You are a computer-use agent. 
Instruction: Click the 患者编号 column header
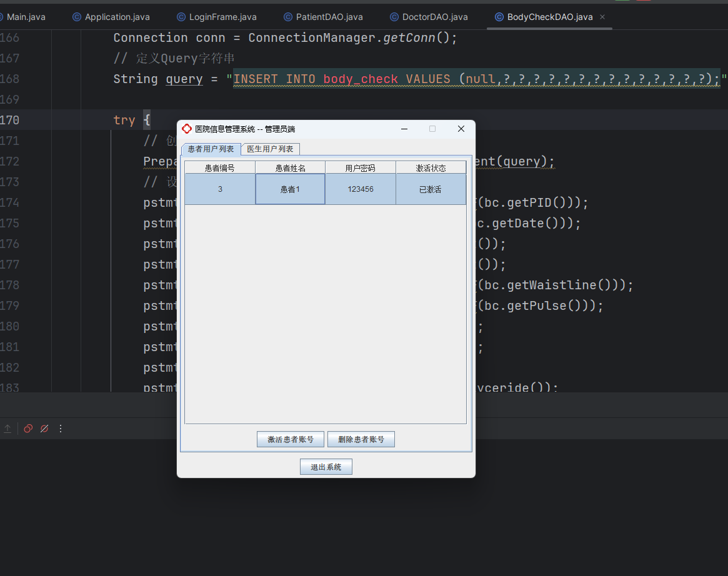(220, 167)
